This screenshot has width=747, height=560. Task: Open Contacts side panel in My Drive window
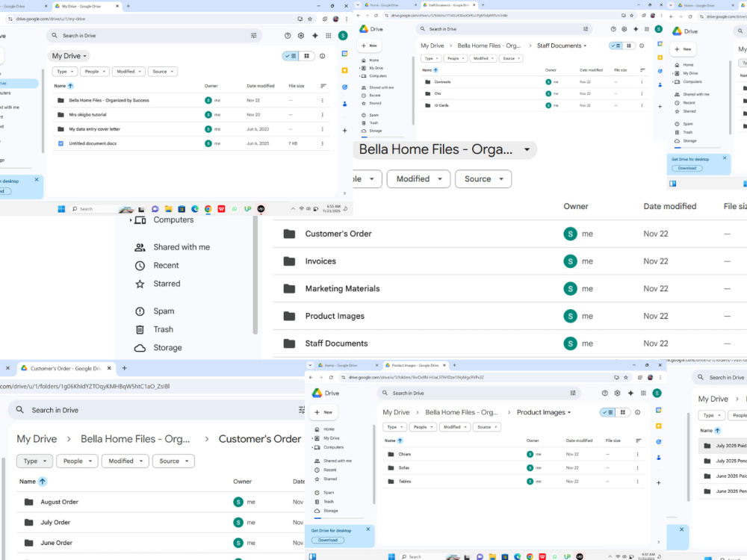click(345, 104)
